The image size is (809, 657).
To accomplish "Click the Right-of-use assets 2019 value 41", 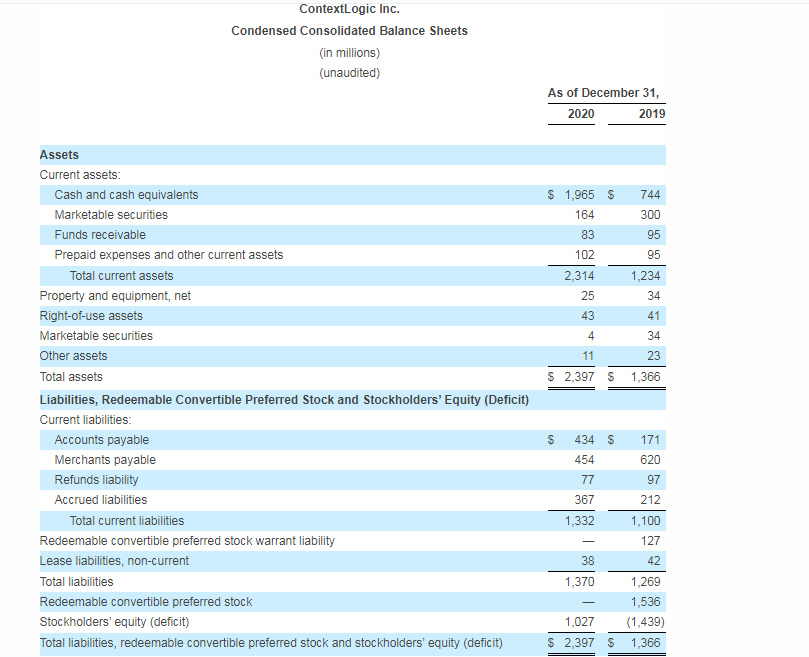I will pyautogui.click(x=654, y=316).
